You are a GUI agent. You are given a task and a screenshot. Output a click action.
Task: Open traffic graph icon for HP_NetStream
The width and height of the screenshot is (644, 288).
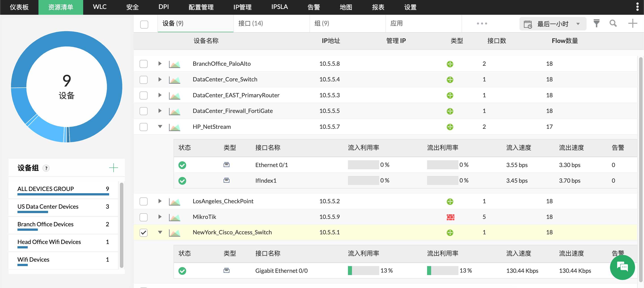174,127
